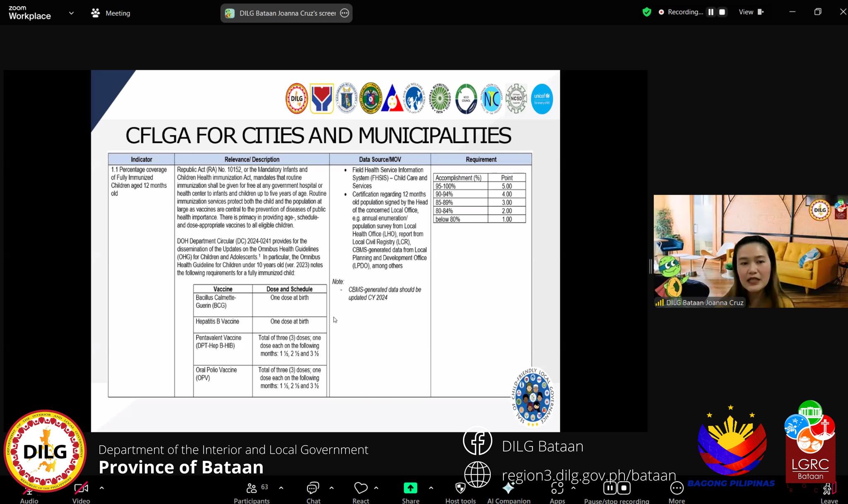Click the 90-94% accomplishment cell
The height and width of the screenshot is (504, 848).
pyautogui.click(x=460, y=194)
